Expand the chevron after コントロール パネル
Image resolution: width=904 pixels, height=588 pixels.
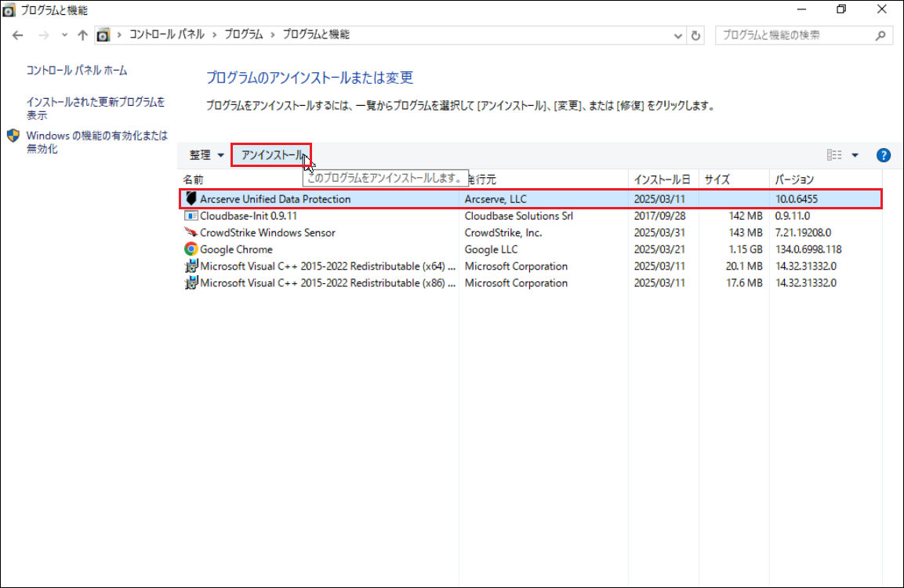click(214, 35)
